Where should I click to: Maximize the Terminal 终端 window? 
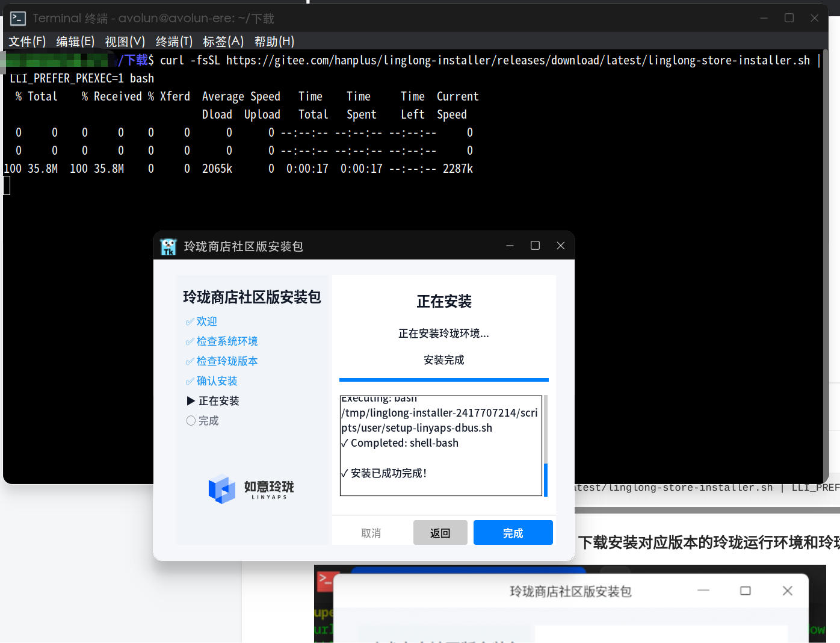point(789,18)
